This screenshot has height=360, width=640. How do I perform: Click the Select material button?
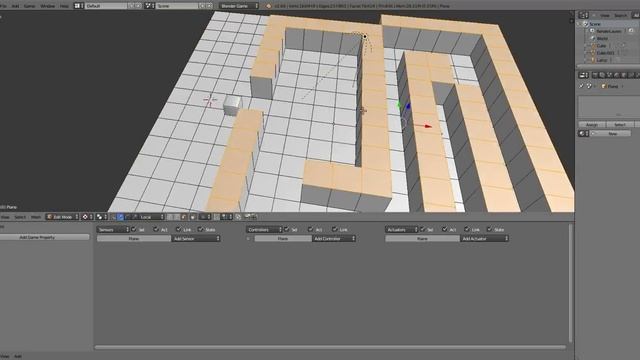[x=620, y=124]
